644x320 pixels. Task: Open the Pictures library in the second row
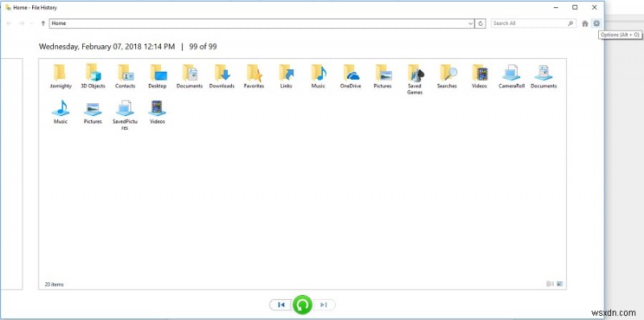[93, 112]
